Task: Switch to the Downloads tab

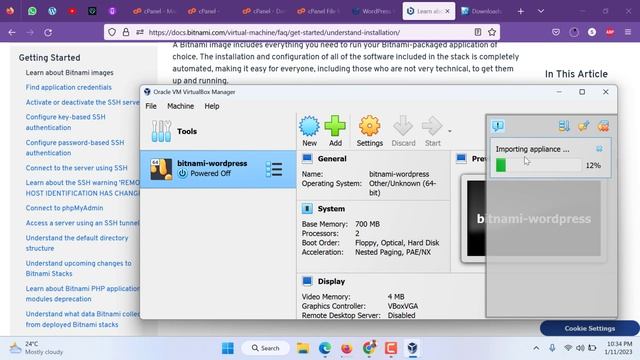Action: point(482,11)
